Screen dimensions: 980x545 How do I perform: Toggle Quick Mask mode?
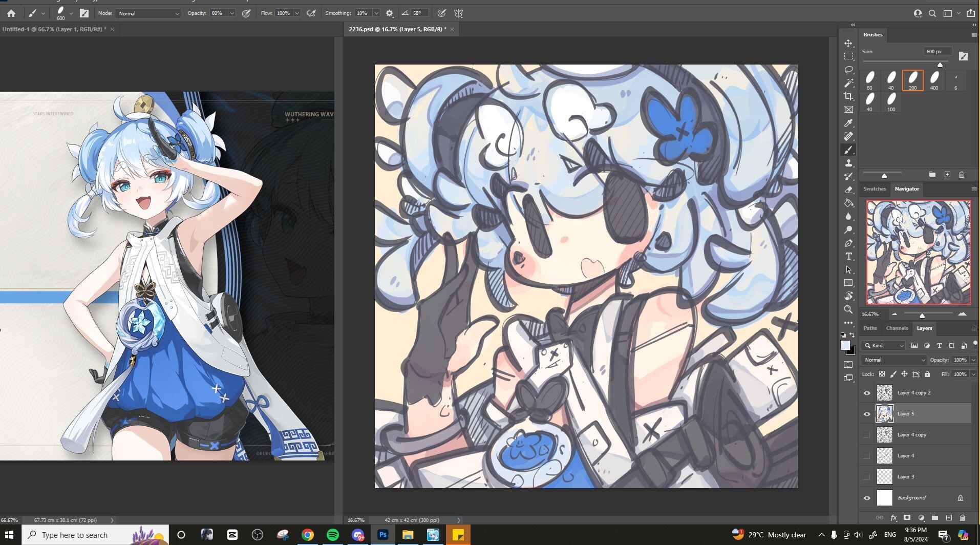pyautogui.click(x=848, y=365)
